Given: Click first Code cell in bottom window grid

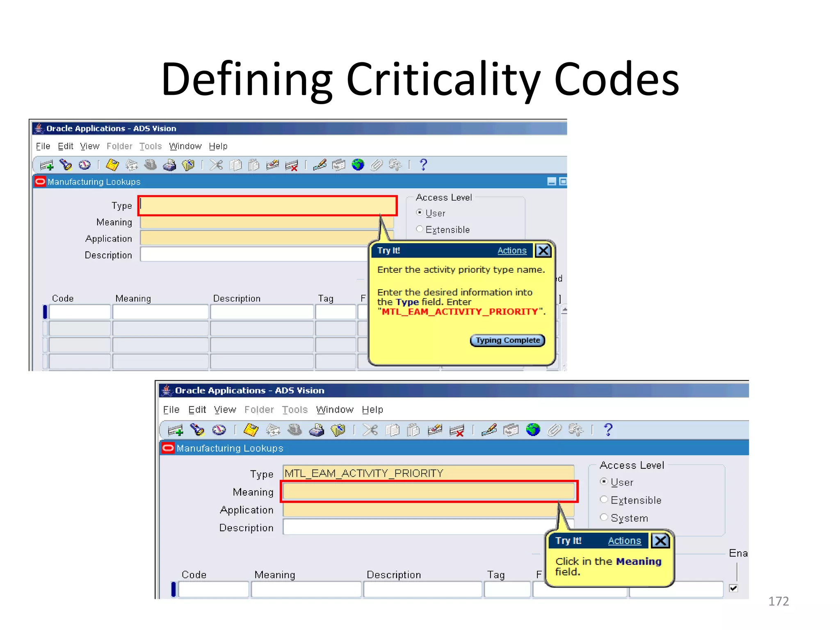Looking at the screenshot, I should (214, 589).
